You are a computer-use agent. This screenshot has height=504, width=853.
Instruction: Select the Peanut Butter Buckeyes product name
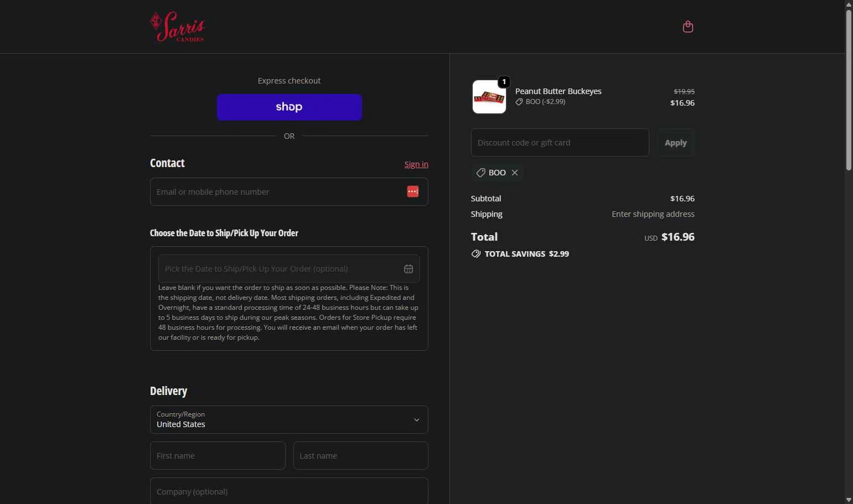point(559,91)
